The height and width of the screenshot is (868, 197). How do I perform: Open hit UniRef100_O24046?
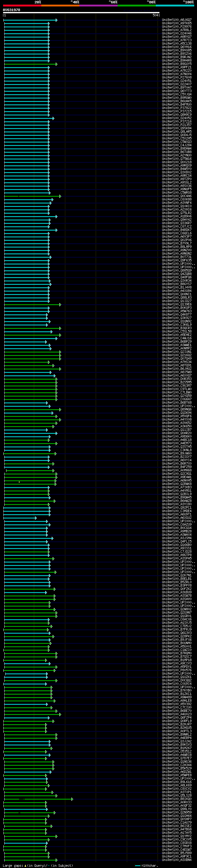177,33
